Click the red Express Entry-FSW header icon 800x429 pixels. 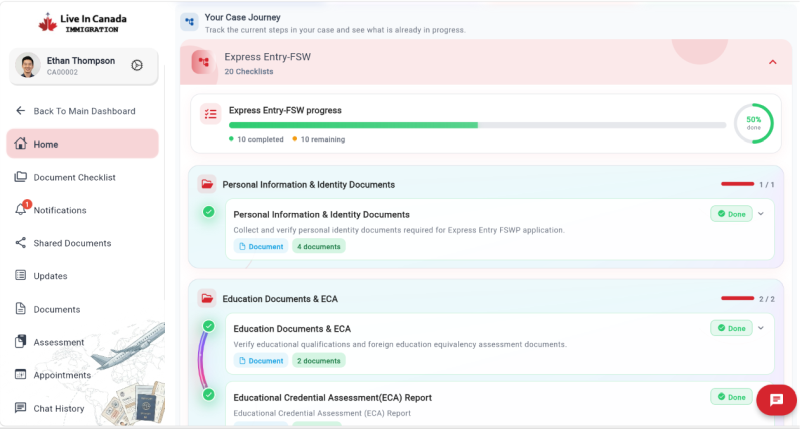pos(204,62)
